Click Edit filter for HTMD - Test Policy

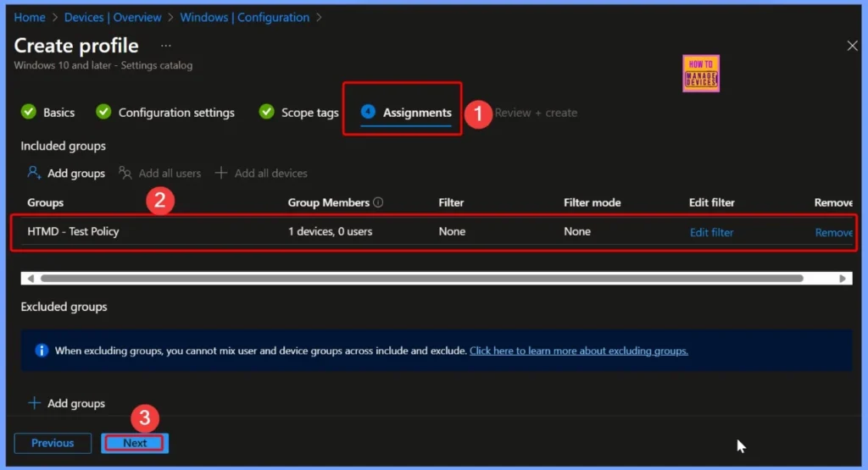click(x=711, y=232)
